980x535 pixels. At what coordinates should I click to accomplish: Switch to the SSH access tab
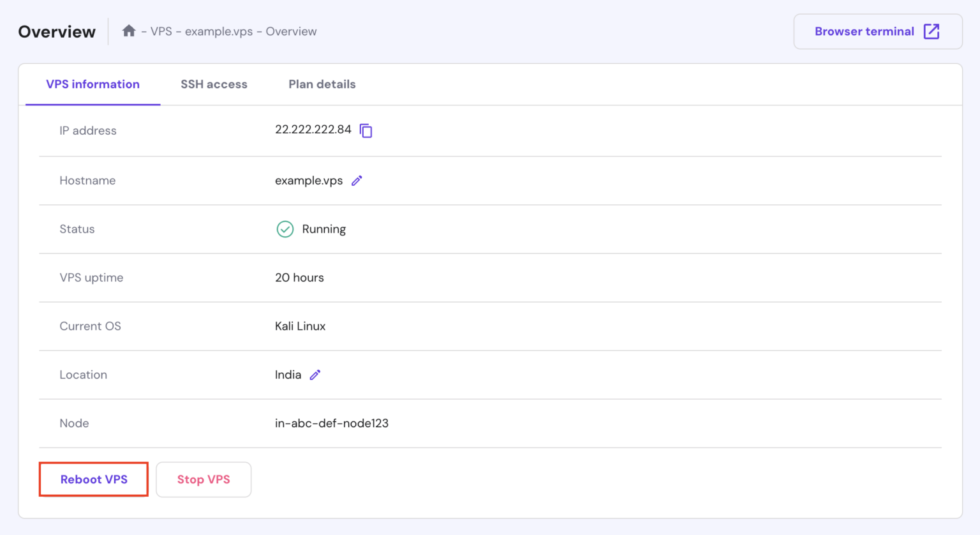[214, 84]
